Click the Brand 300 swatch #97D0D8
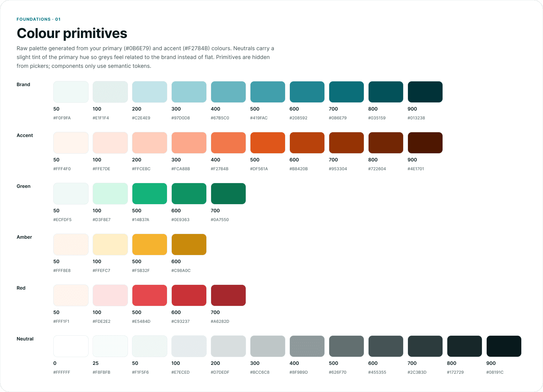 pyautogui.click(x=189, y=92)
